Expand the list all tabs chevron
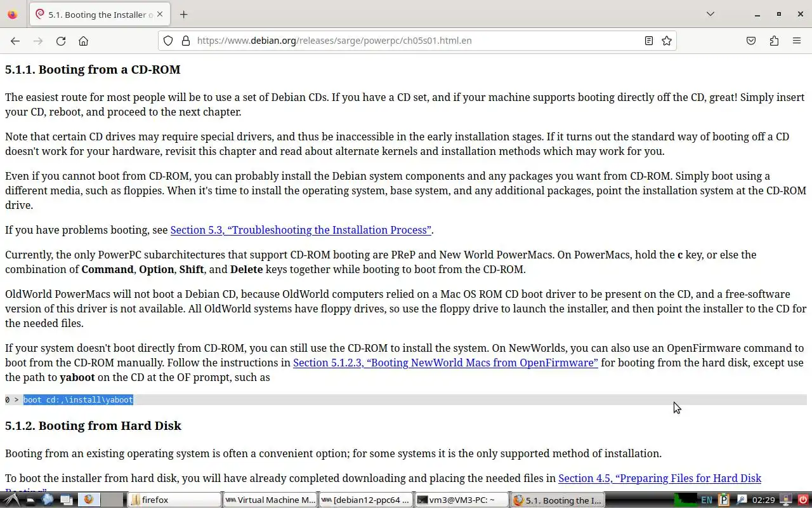The height and width of the screenshot is (508, 812). pos(710,14)
